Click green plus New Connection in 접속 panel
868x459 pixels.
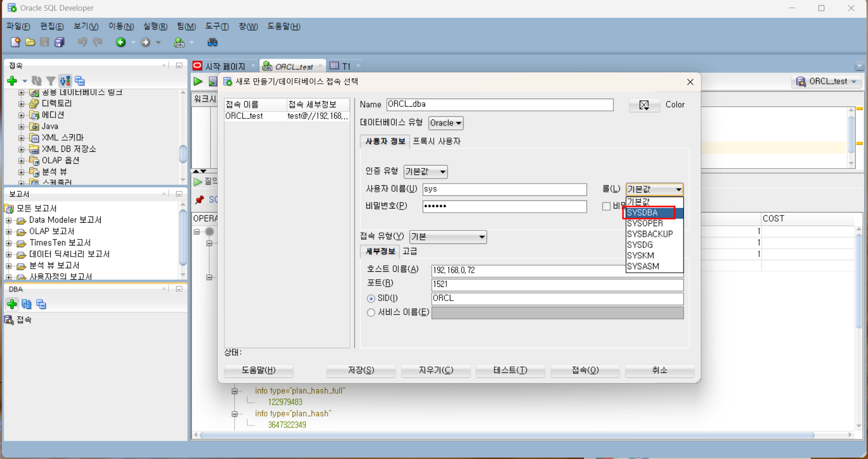click(12, 80)
